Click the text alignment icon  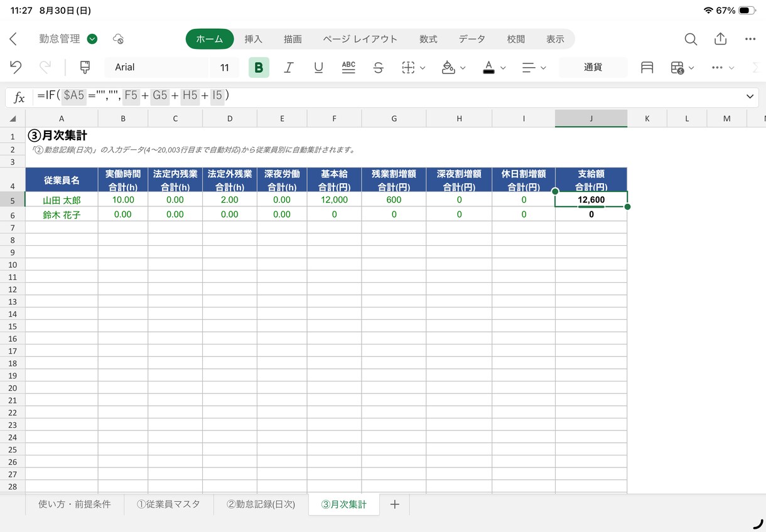[529, 67]
